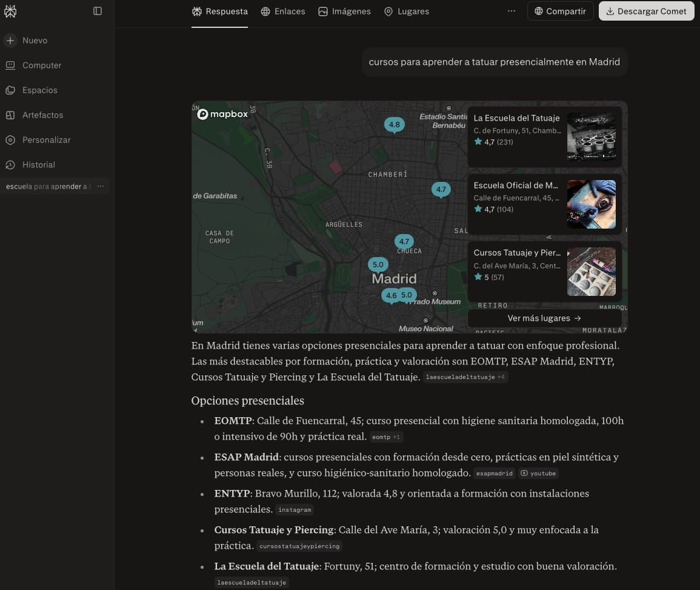Click the Prado Museum map label
Image resolution: width=700 pixels, height=590 pixels.
tap(436, 302)
